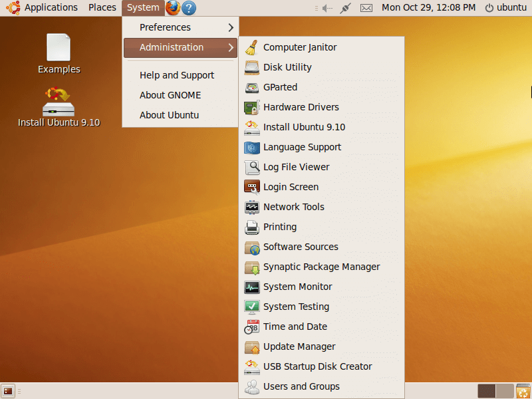This screenshot has width=532, height=399.
Task: Switch to the second workspace in the switcher
Action: click(505, 391)
